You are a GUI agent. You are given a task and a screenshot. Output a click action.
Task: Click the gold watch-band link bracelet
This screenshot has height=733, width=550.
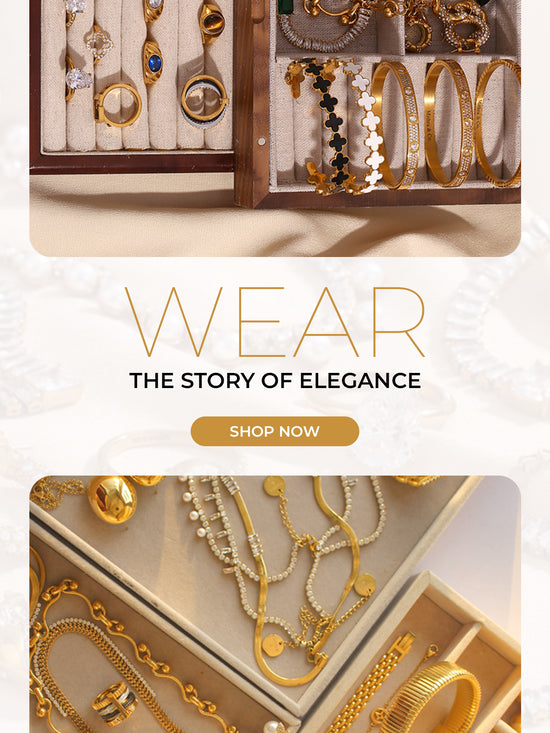(x=369, y=683)
